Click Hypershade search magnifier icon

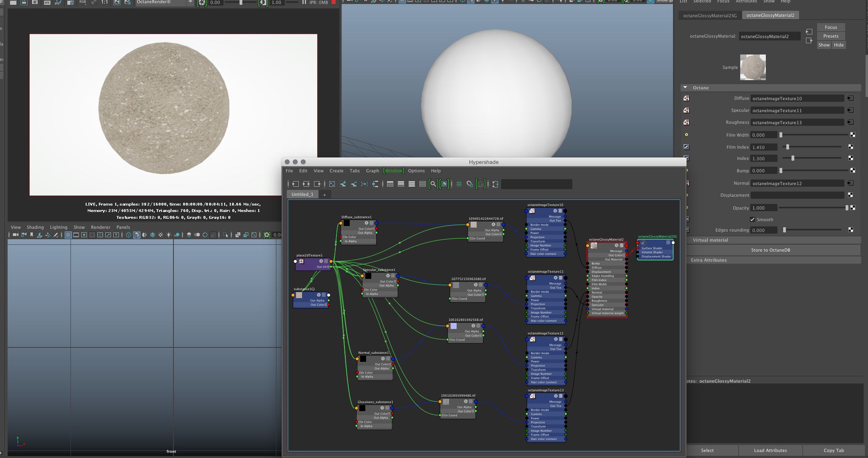tap(433, 184)
